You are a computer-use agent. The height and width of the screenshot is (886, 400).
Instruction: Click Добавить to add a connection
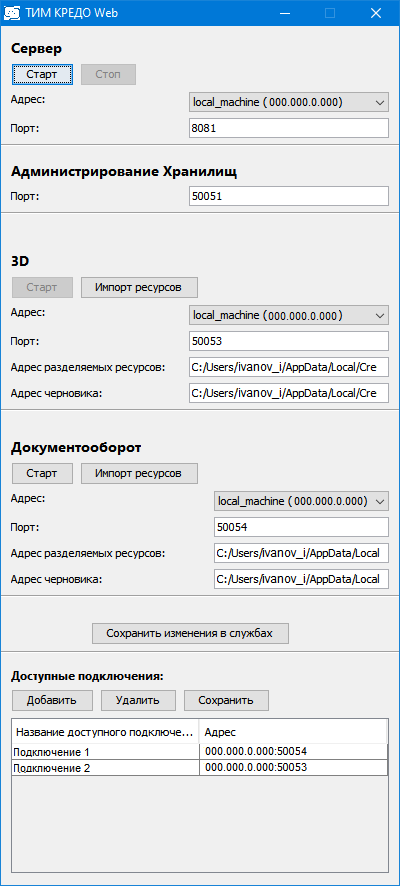pyautogui.click(x=52, y=700)
